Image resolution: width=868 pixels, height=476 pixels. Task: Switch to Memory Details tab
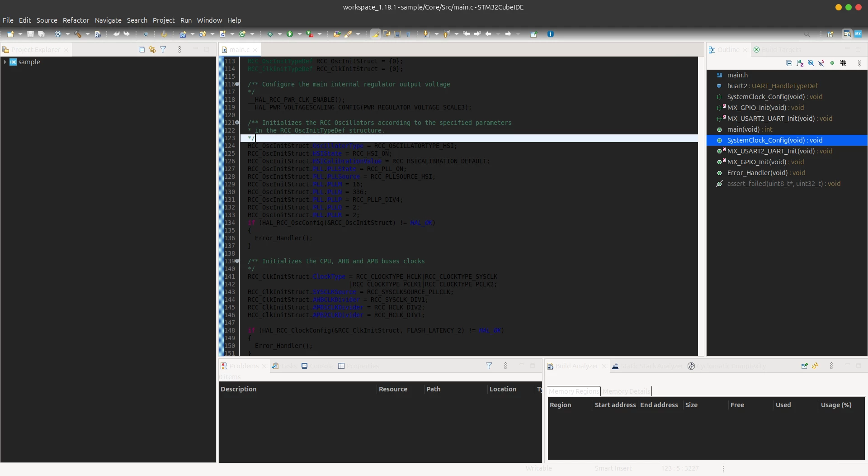[x=627, y=391]
